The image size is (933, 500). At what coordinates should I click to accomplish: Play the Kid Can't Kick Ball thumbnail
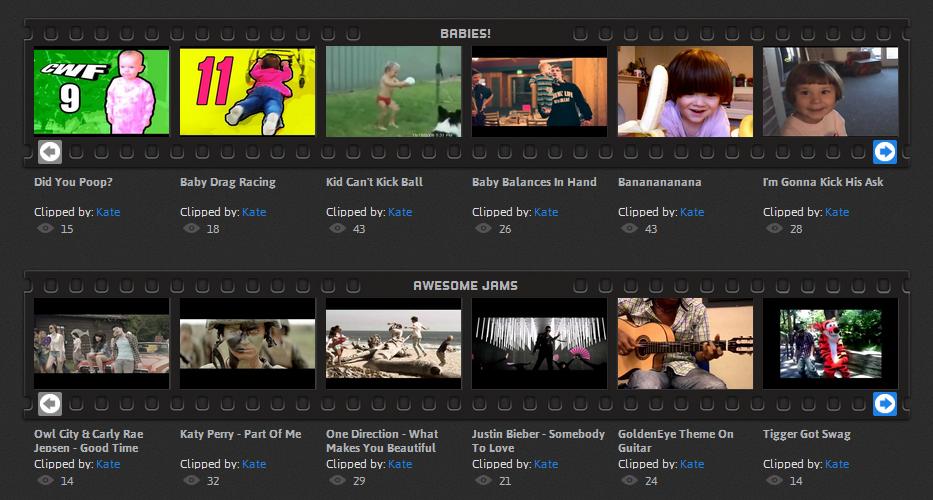point(393,91)
